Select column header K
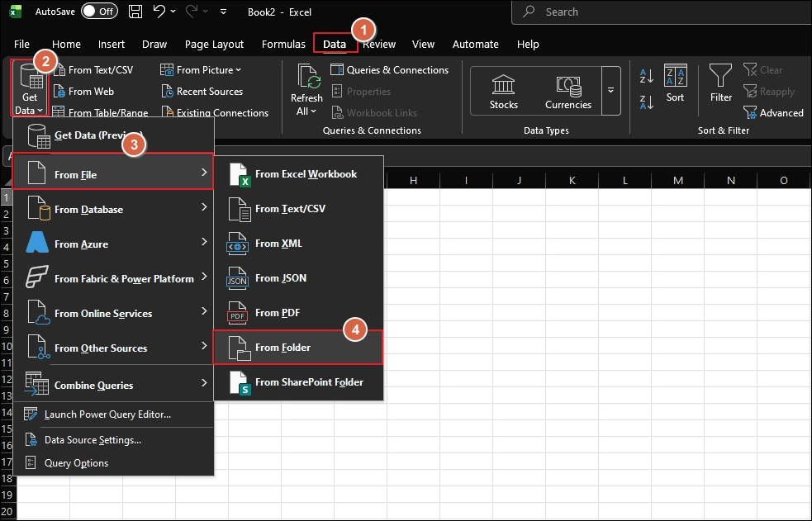The width and height of the screenshot is (812, 521). click(572, 181)
